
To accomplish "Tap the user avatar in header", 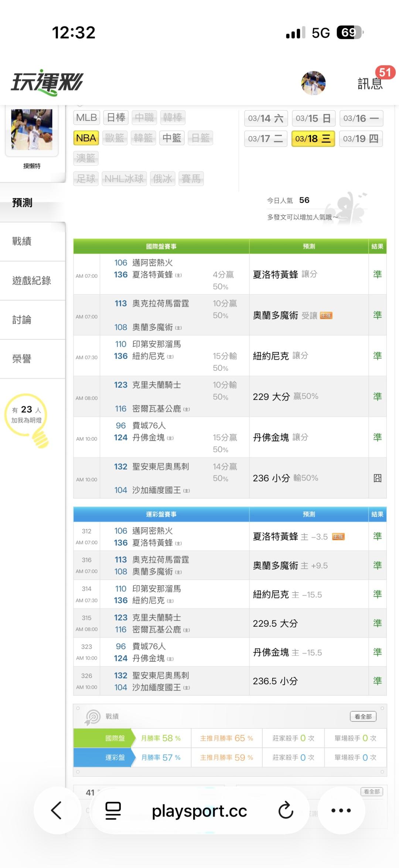I will tap(313, 83).
